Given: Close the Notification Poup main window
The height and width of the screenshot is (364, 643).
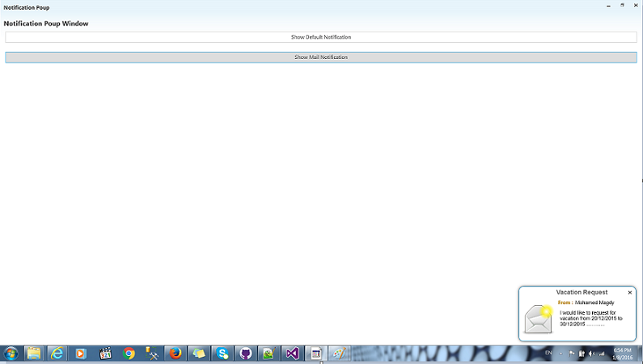Looking at the screenshot, I should point(636,6).
